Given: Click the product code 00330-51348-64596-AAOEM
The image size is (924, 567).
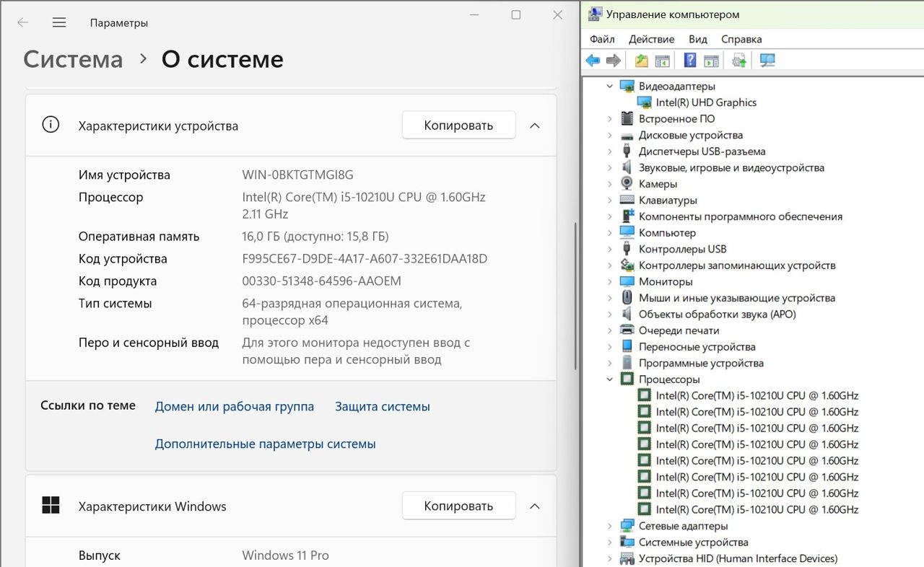Looking at the screenshot, I should tap(322, 281).
